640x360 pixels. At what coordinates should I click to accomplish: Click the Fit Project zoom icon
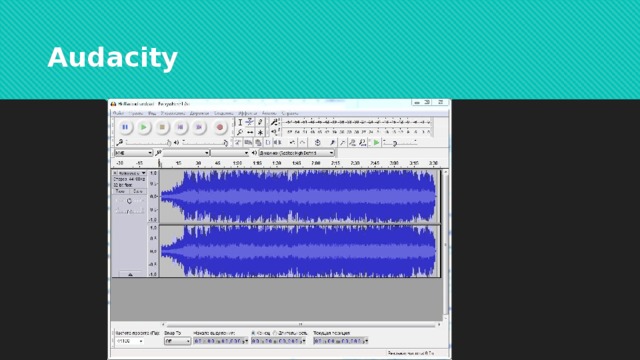coord(362,142)
